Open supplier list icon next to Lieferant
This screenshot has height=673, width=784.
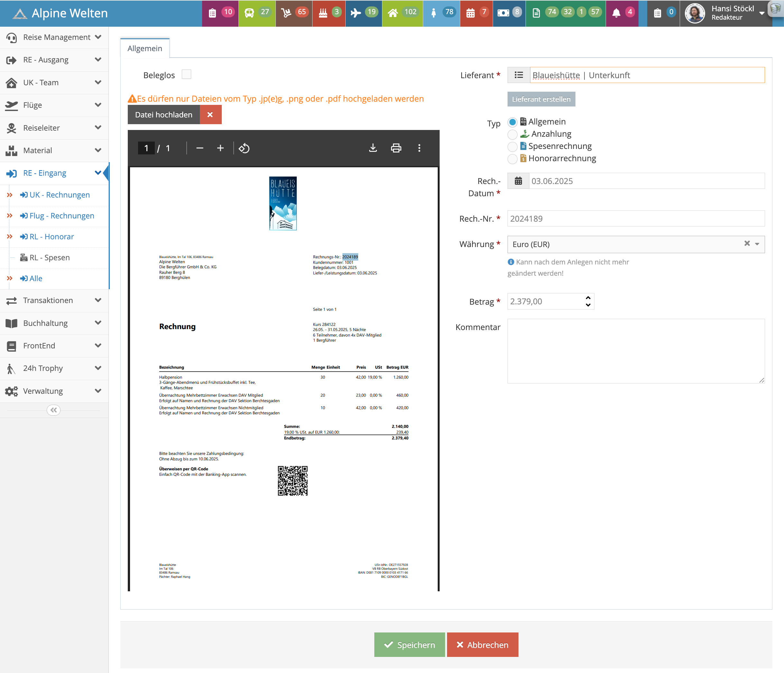click(x=518, y=75)
